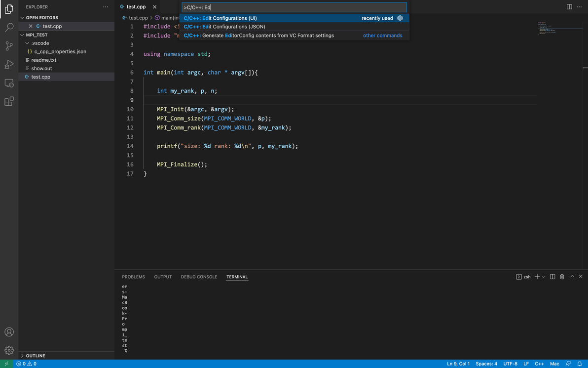Image resolution: width=588 pixels, height=368 pixels.
Task: Click line number 14 in the gutter
Action: coord(130,146)
